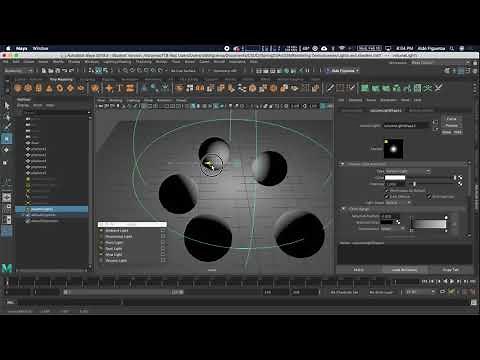Activate the Scale tool in toolbox
The width and height of the screenshot is (480, 360).
(6, 163)
